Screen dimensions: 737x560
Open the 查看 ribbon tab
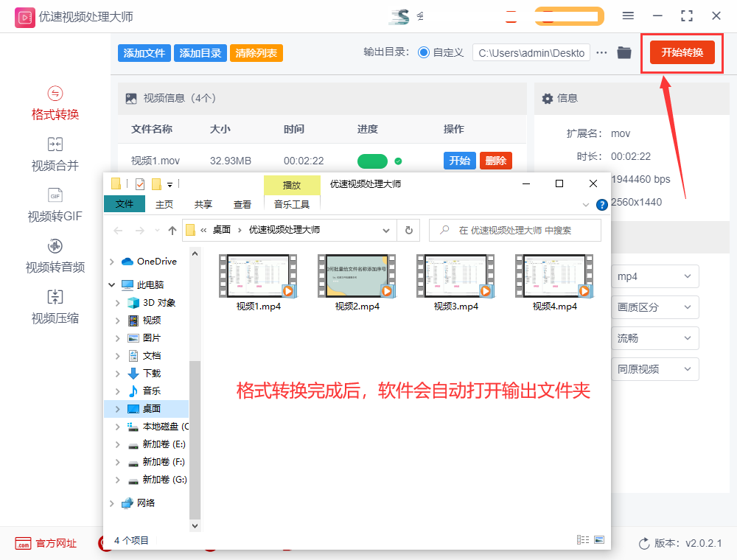[x=242, y=204]
